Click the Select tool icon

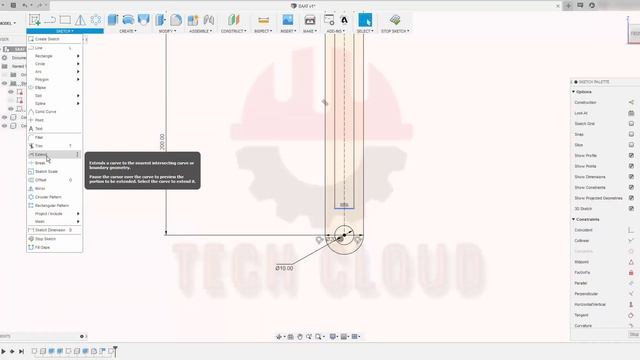(365, 20)
